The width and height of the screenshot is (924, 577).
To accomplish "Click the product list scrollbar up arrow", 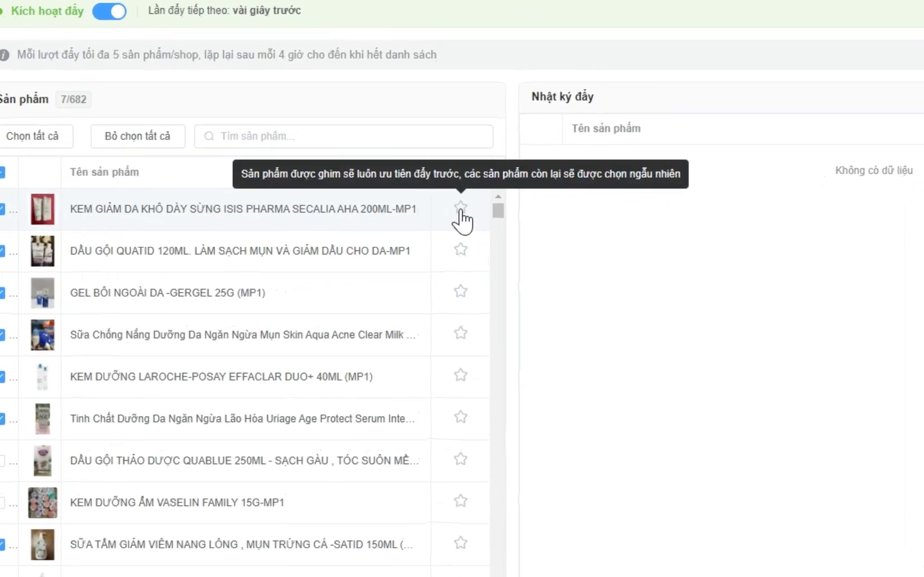I will coord(498,197).
